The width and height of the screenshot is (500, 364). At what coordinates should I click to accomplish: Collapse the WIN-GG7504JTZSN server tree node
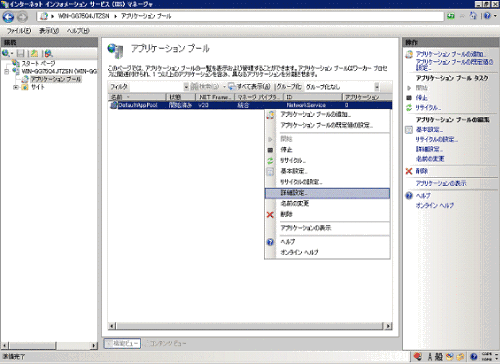(7, 71)
